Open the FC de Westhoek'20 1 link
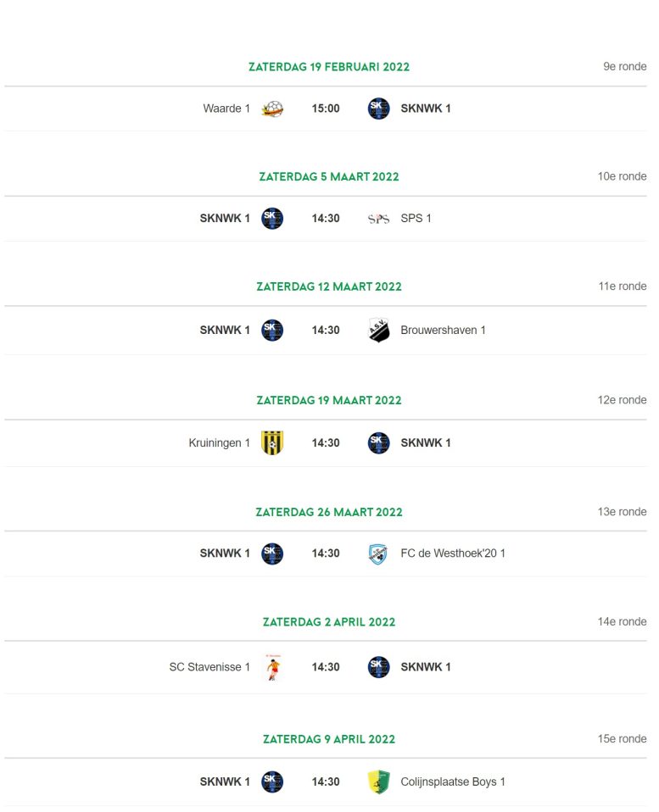Screen dimensions: 659x812 453,553
